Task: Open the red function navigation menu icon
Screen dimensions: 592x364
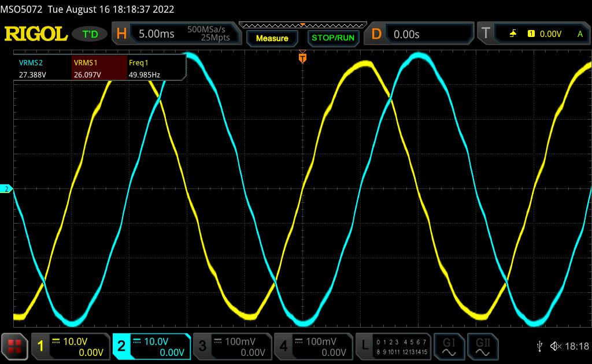Action: point(15,346)
